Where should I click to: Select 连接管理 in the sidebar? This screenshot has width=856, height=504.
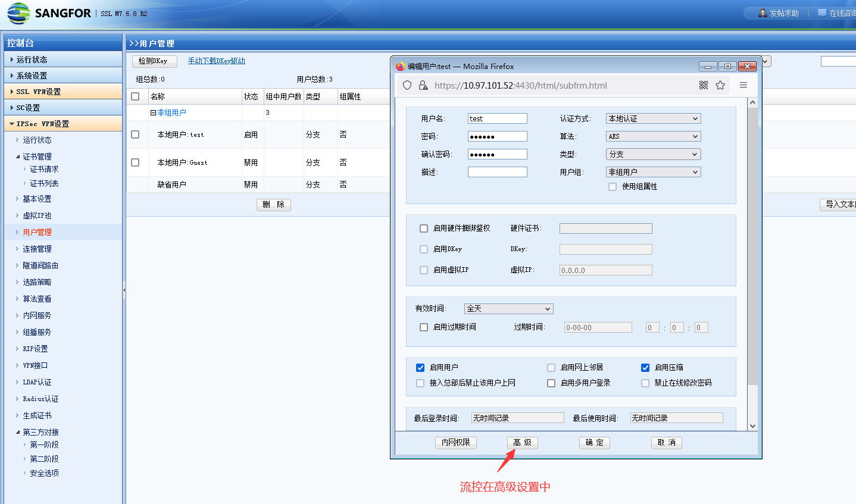[37, 249]
